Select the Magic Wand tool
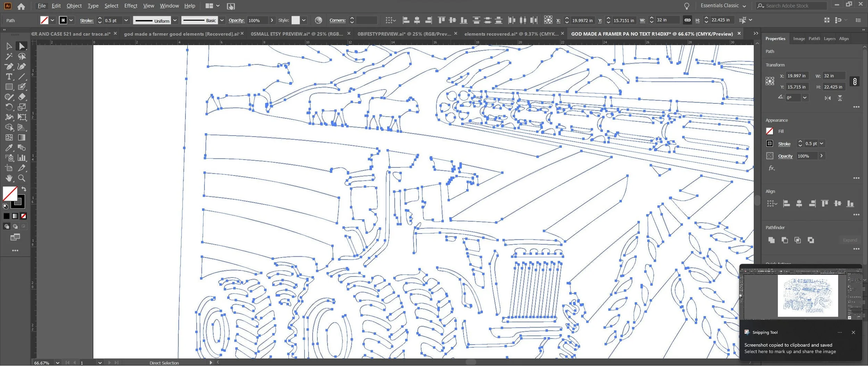This screenshot has width=868, height=366. [9, 56]
